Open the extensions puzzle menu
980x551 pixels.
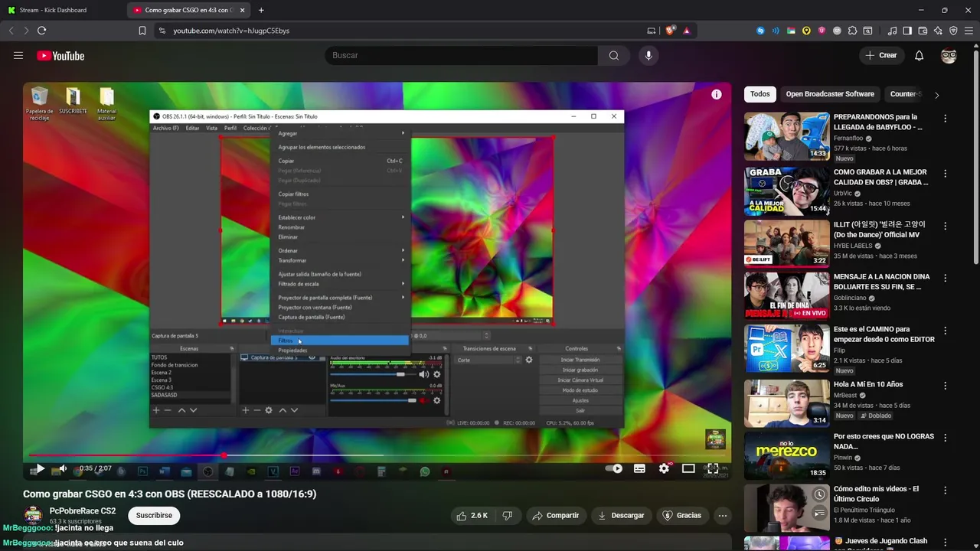[852, 31]
